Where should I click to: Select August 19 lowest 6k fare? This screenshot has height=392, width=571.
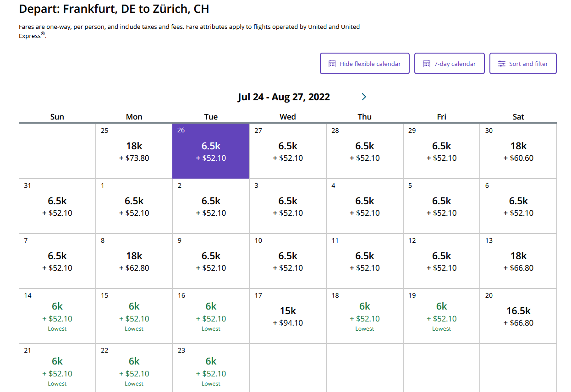point(441,316)
